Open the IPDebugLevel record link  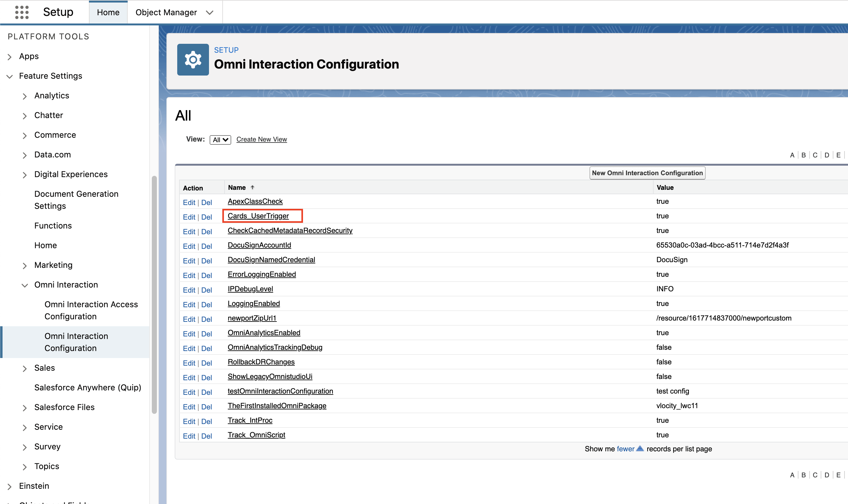pos(250,289)
